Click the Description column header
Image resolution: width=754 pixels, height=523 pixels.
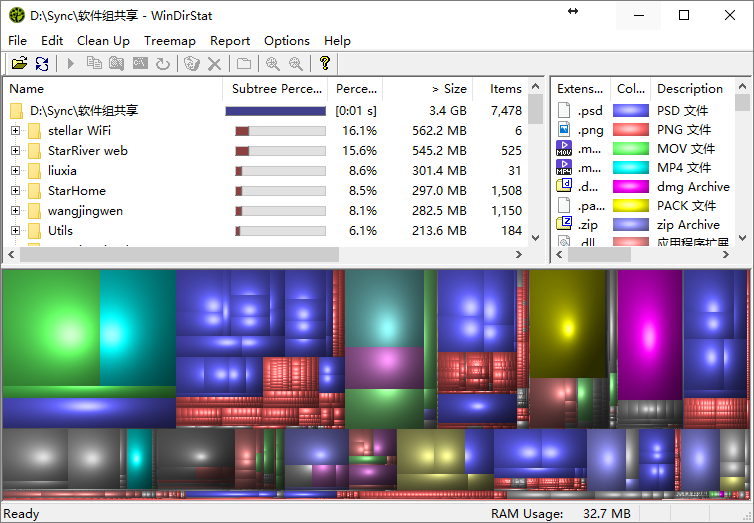click(x=690, y=89)
